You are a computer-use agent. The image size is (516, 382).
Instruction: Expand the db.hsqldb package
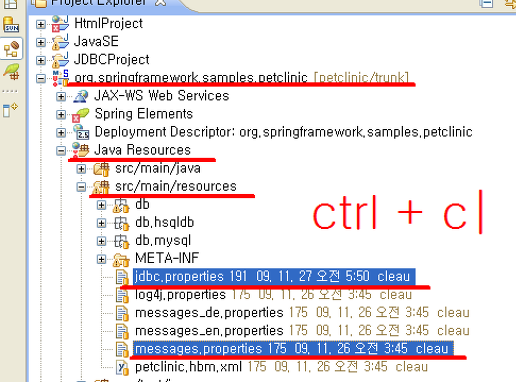[x=101, y=223]
